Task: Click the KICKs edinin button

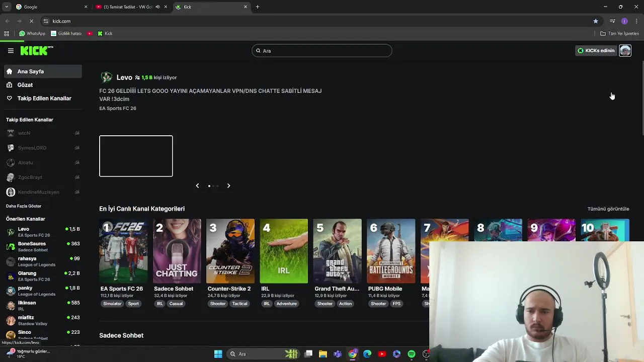Action: 596,51
